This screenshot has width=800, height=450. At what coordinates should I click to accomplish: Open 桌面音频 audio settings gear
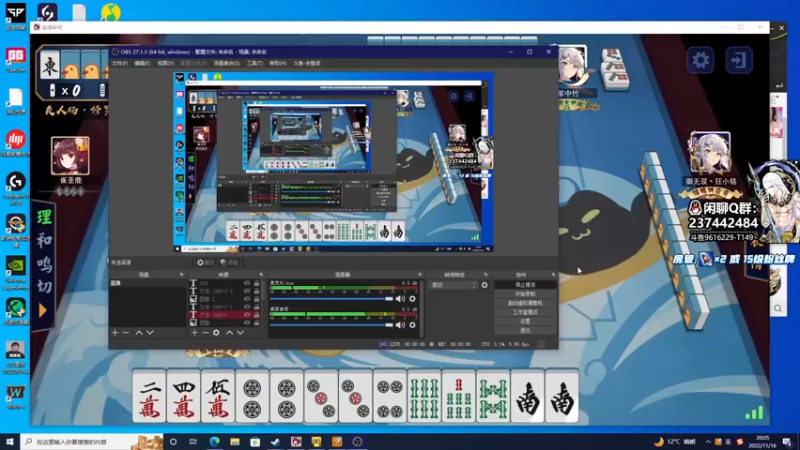coord(412,324)
